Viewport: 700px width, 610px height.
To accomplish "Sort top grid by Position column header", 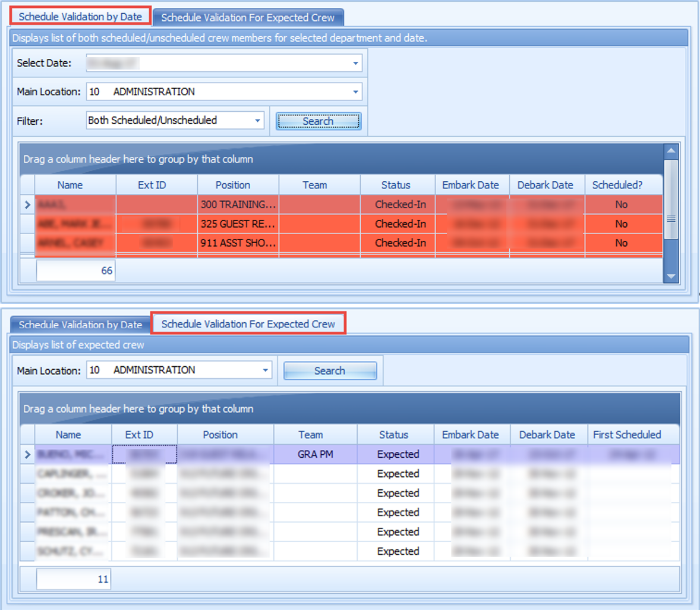I will [x=232, y=185].
